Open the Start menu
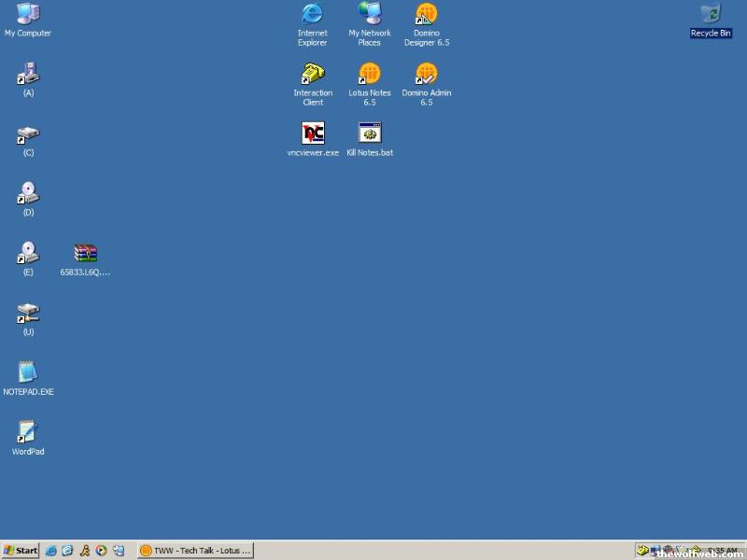 (x=21, y=551)
